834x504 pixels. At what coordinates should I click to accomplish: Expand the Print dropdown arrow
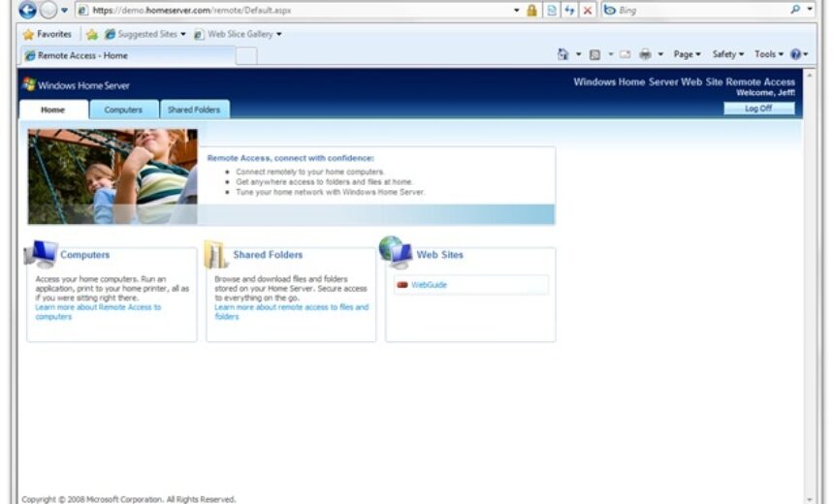[660, 54]
